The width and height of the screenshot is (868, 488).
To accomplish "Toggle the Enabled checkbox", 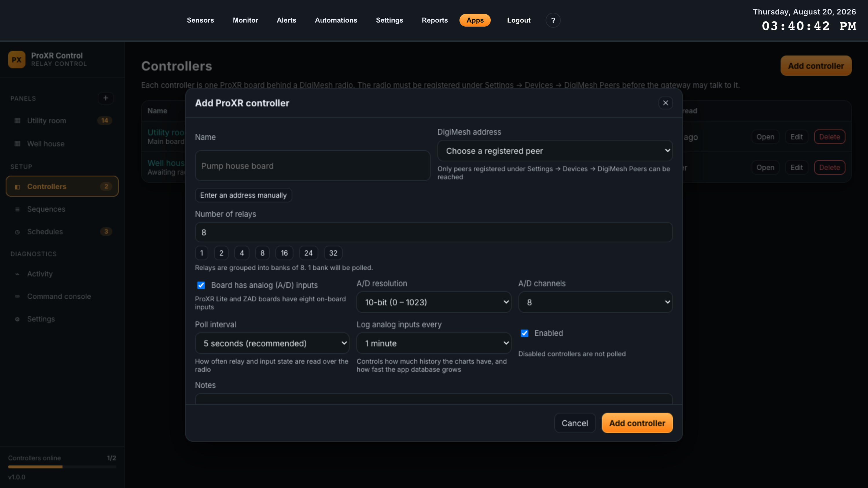I will tap(524, 333).
